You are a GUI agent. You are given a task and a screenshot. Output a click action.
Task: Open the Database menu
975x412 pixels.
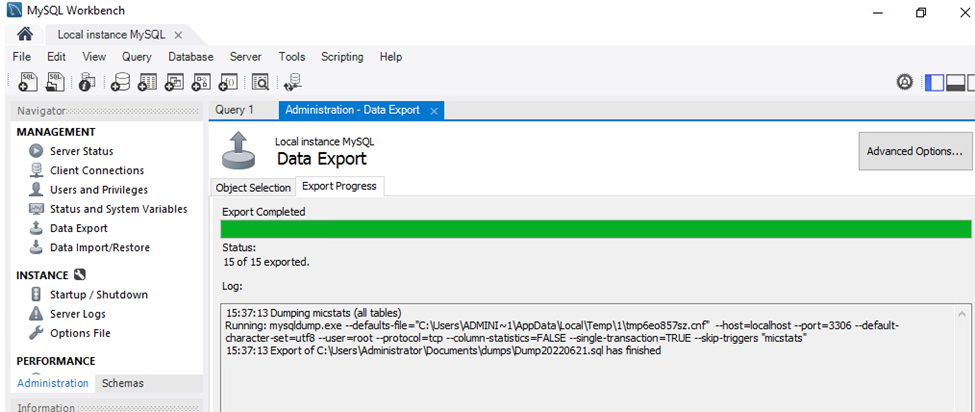click(x=191, y=57)
